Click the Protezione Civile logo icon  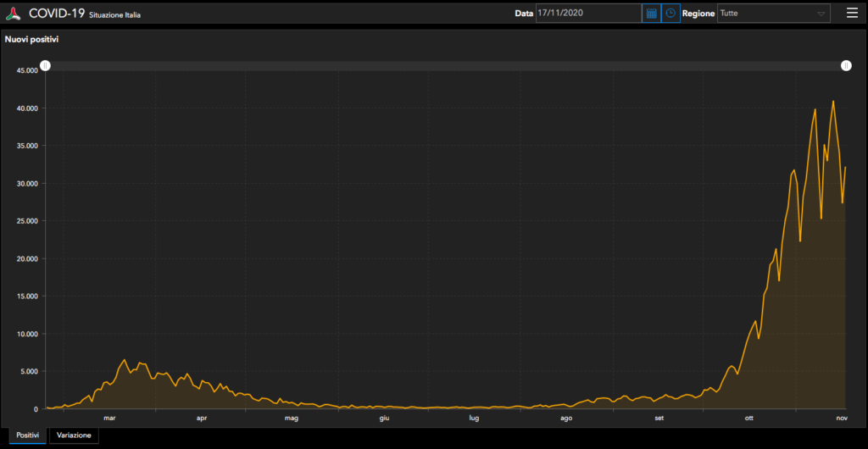click(14, 14)
